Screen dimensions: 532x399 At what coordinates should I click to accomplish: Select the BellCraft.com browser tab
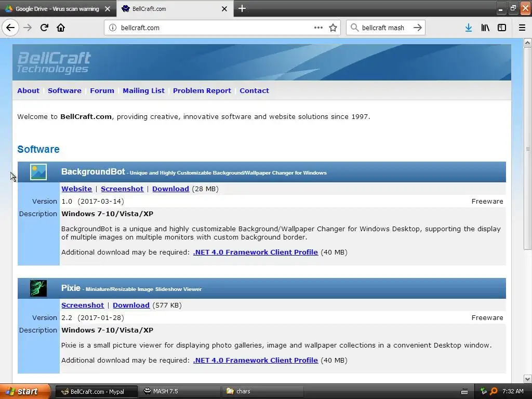(175, 9)
